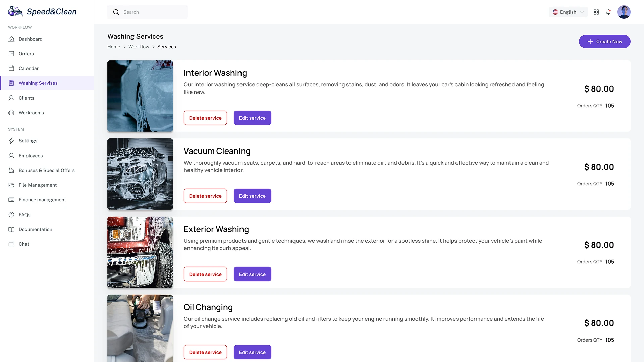Screen dimensions: 644x362
Task: Open the user profile avatar picture
Action: tap(624, 12)
